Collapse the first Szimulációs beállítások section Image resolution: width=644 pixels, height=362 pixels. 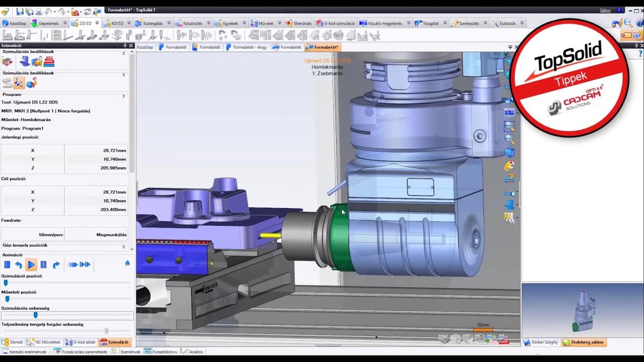pos(124,53)
